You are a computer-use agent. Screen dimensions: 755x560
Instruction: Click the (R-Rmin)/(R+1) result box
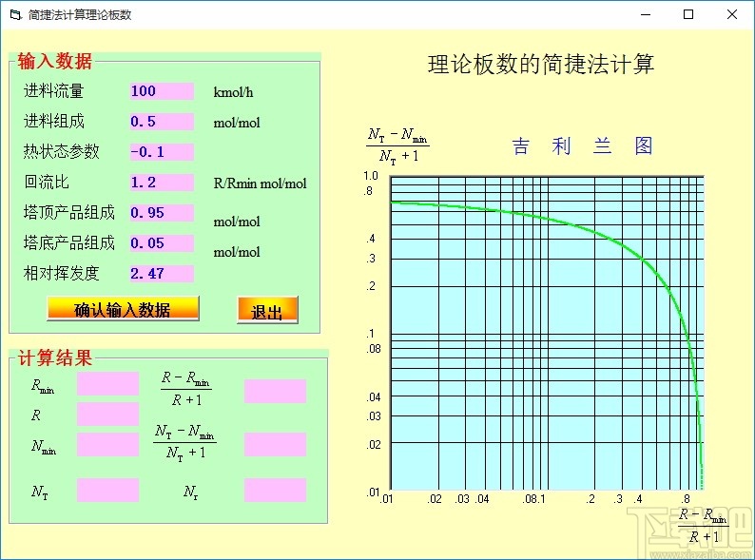tap(275, 391)
